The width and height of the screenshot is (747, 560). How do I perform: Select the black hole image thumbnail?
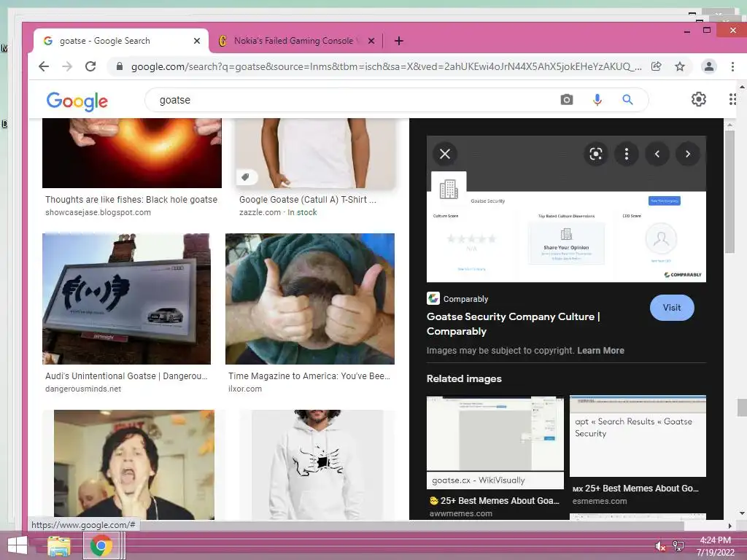point(132,153)
